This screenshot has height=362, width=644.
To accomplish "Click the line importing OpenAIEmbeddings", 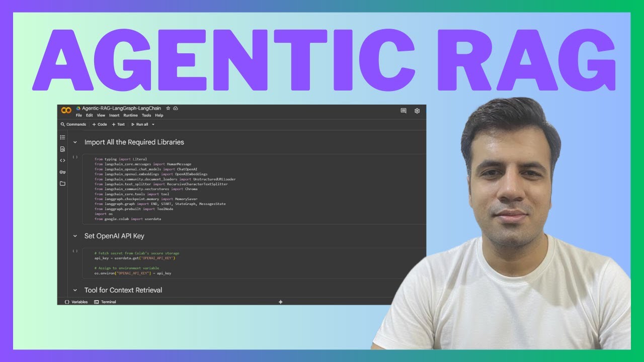I will (151, 174).
